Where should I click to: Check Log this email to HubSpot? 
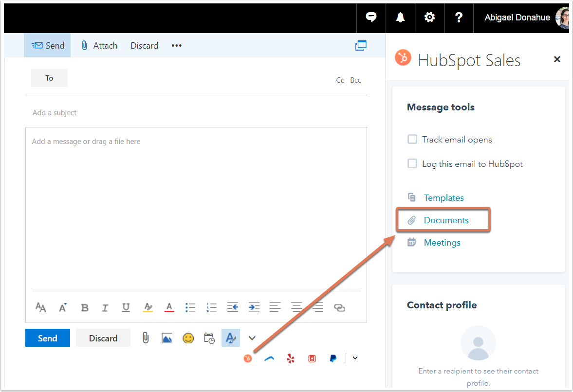[x=412, y=163]
